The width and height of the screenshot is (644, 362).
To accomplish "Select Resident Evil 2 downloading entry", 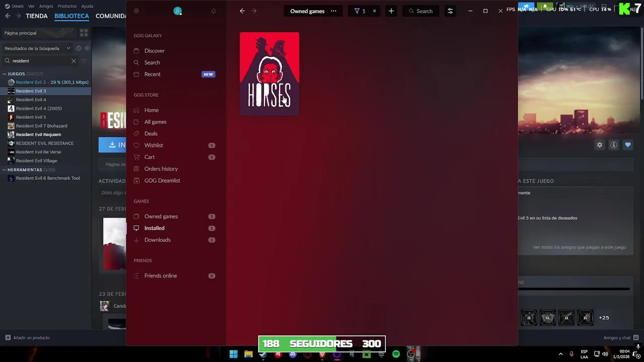I will (x=46, y=82).
